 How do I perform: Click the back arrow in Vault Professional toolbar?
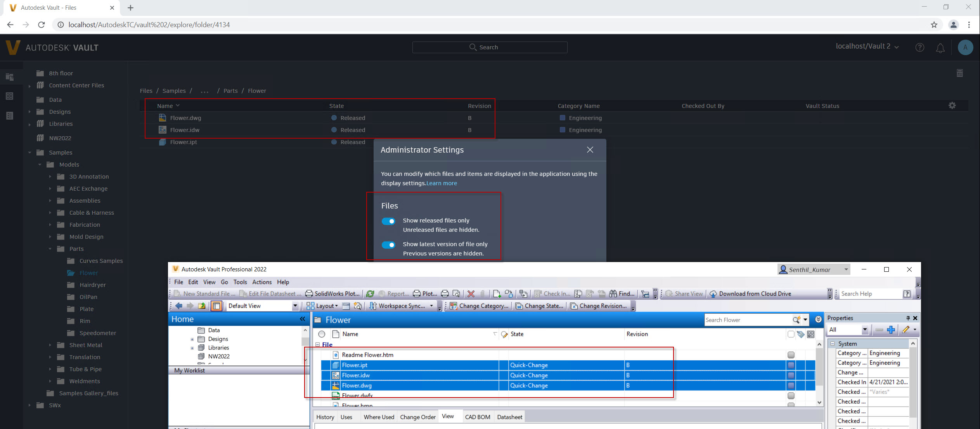coord(179,306)
